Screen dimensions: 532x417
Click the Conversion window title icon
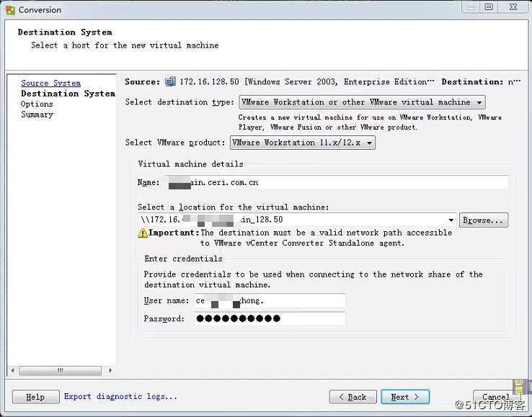click(10, 10)
